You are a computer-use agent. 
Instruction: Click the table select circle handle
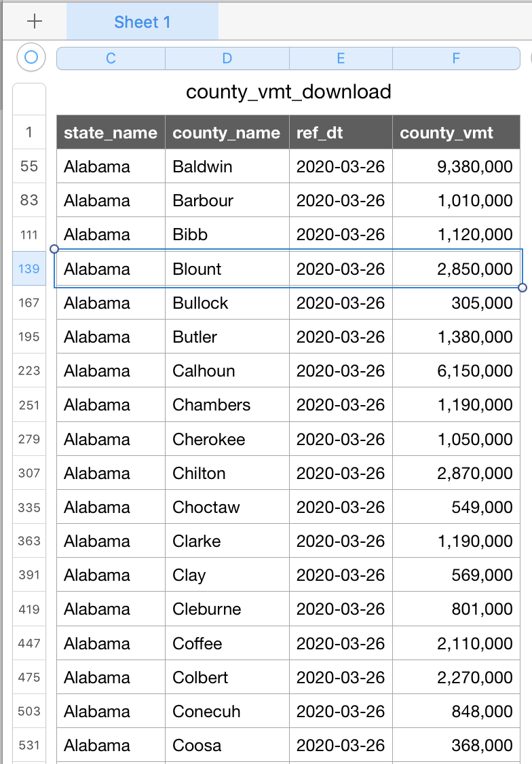(31, 58)
